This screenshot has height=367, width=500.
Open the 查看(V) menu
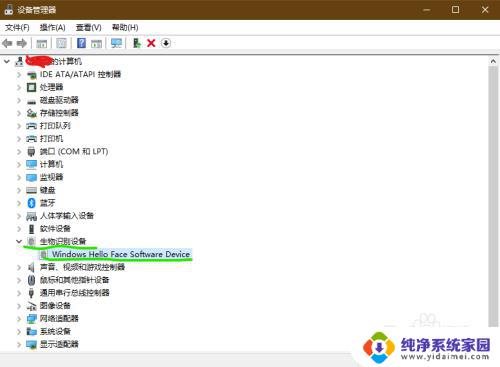(x=88, y=27)
